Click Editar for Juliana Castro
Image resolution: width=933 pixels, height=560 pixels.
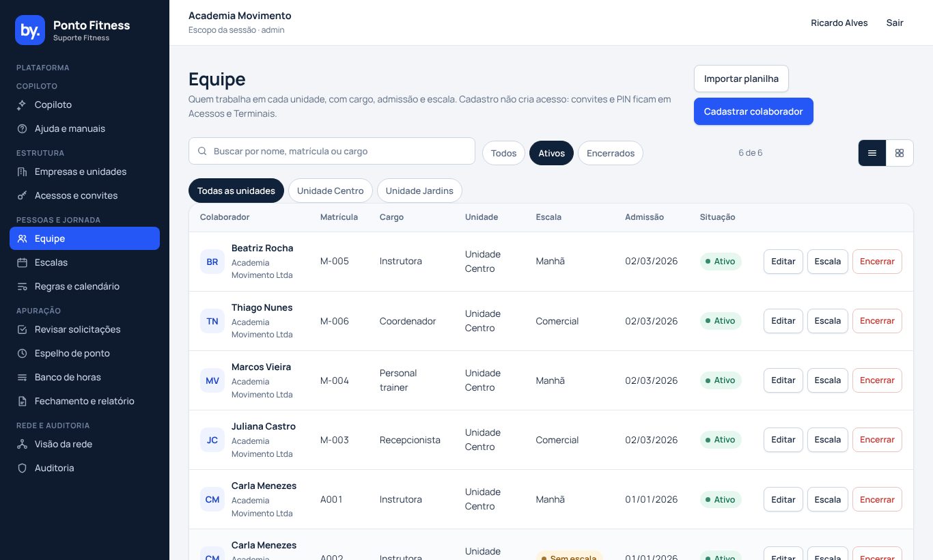(783, 440)
